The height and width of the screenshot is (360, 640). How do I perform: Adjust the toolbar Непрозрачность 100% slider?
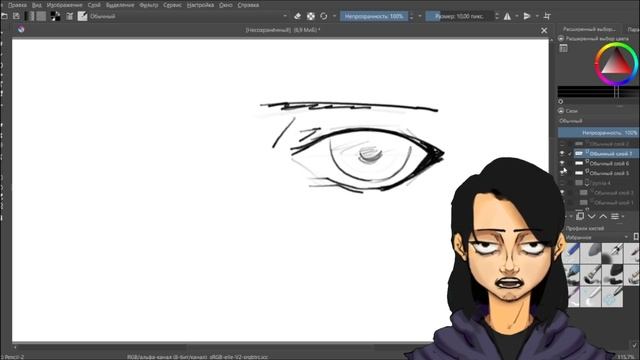tap(374, 16)
